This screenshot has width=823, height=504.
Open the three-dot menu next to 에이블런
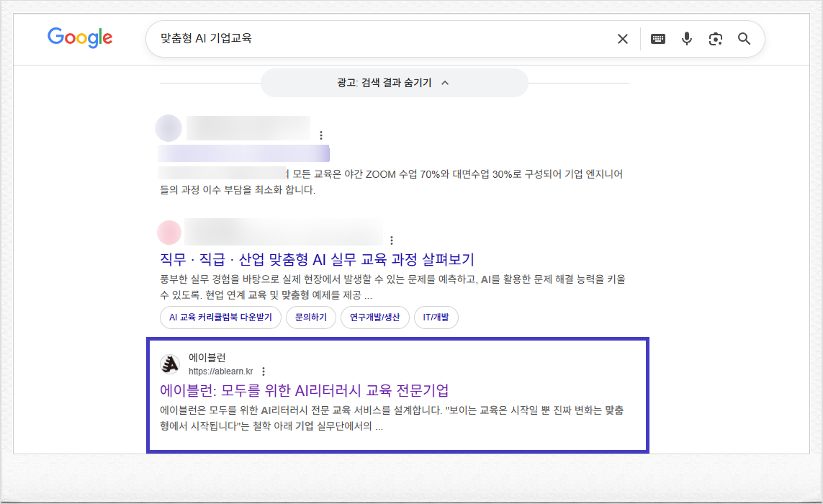point(264,371)
